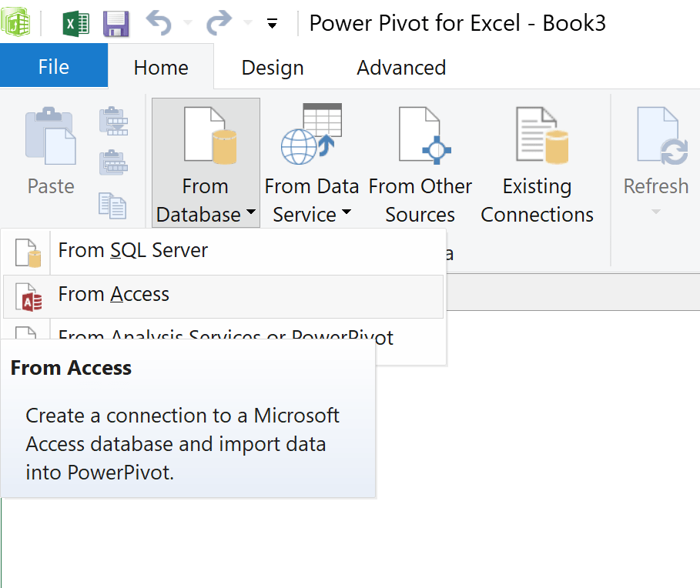700x588 pixels.
Task: Collapse the From Database dropdown arrow
Action: click(x=251, y=212)
